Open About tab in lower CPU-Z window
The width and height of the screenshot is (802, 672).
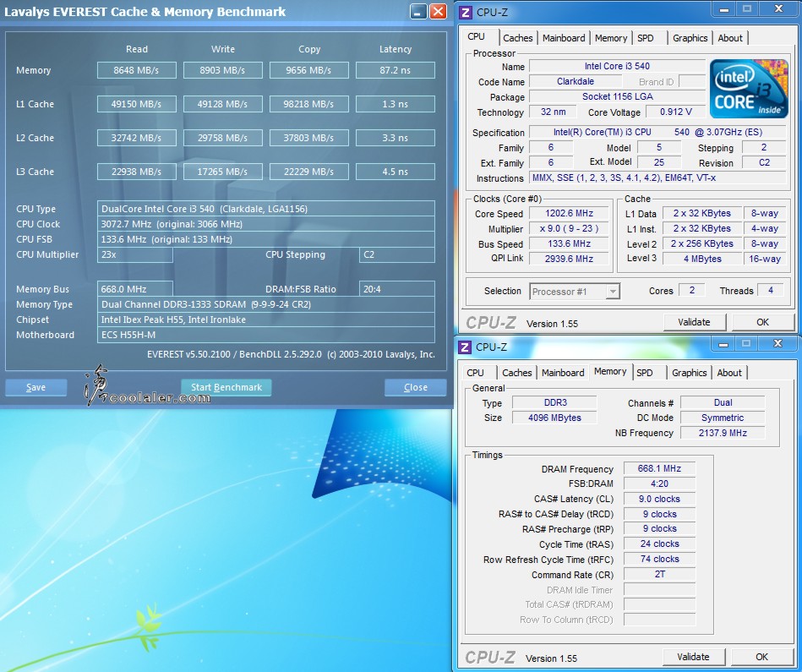[728, 373]
